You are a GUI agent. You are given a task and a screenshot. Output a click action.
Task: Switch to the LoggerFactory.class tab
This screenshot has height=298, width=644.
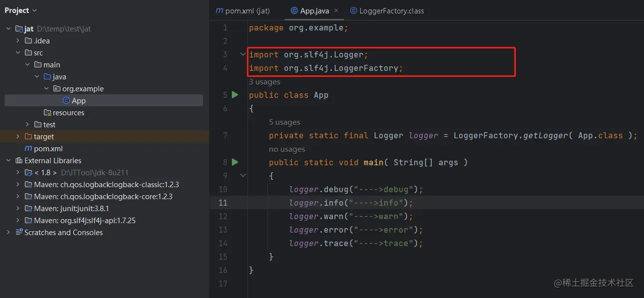(x=387, y=10)
